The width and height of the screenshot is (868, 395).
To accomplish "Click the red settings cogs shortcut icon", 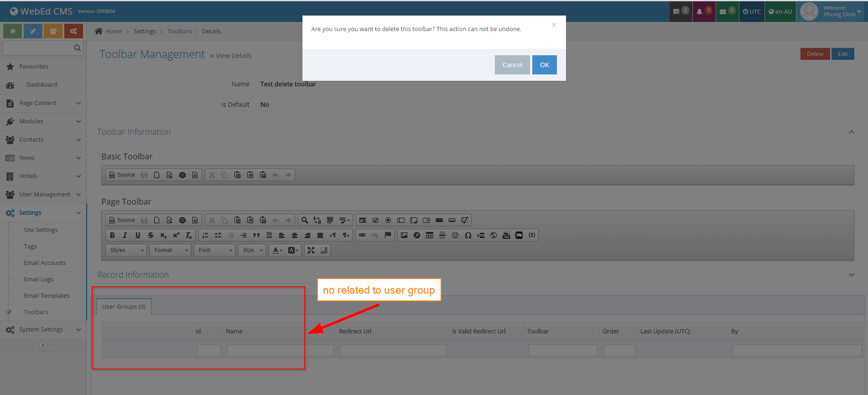I will [73, 31].
